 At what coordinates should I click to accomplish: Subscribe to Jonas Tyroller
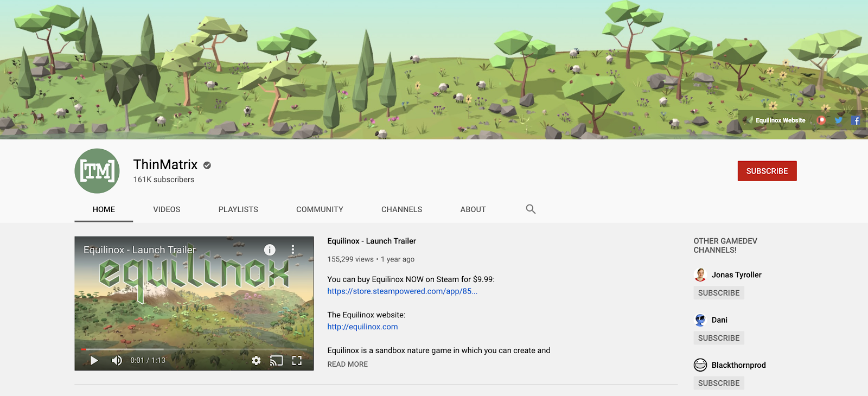(719, 293)
